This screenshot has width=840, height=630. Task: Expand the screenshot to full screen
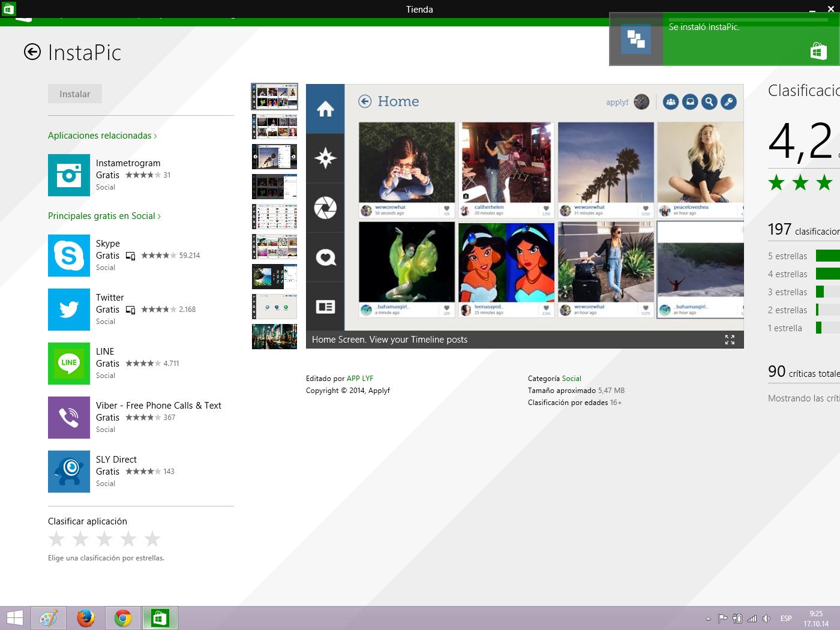(730, 340)
